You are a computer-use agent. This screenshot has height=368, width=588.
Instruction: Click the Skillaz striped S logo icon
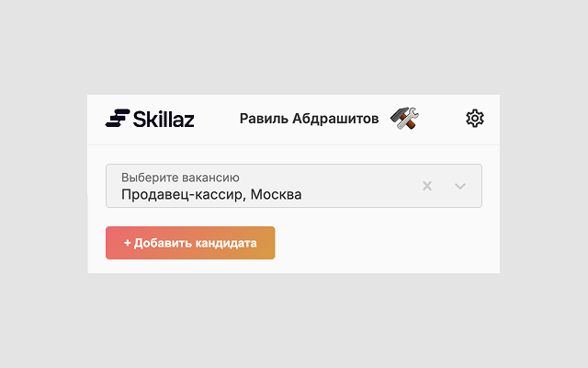[x=117, y=118]
